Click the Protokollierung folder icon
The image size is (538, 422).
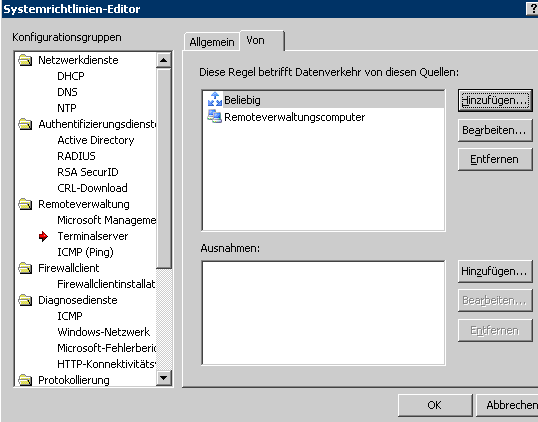click(25, 380)
